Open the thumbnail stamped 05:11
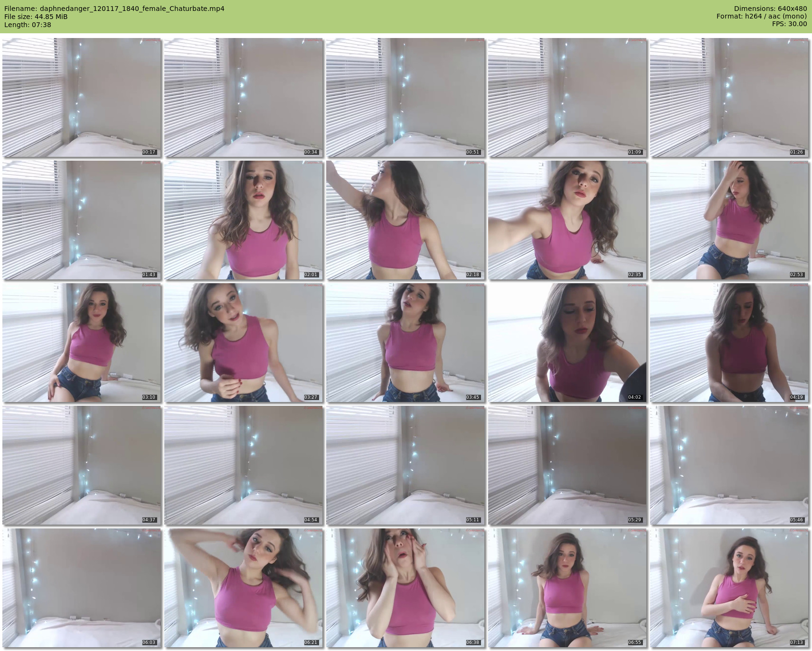This screenshot has height=651, width=812. point(406,465)
